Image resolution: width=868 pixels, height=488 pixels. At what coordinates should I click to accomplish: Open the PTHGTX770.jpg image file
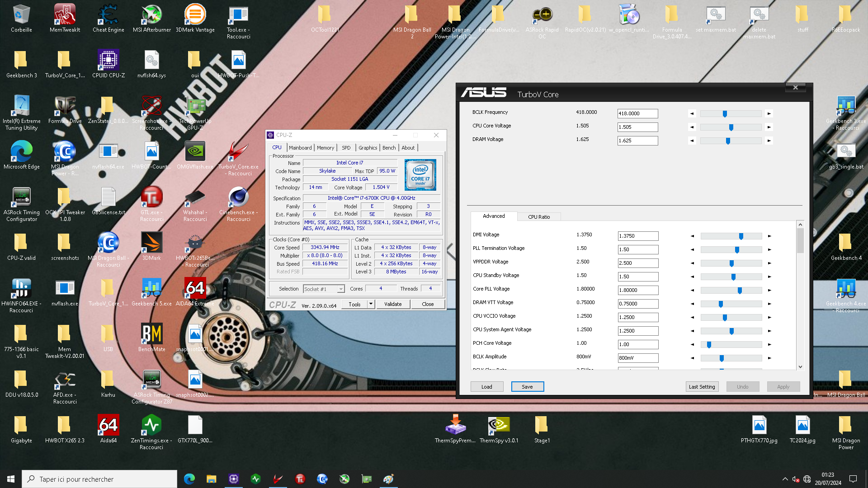coord(759,429)
